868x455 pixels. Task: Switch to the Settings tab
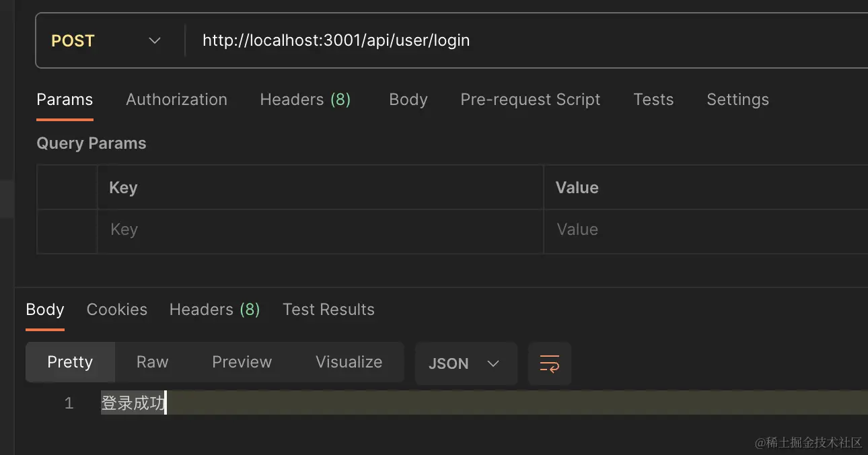point(737,100)
